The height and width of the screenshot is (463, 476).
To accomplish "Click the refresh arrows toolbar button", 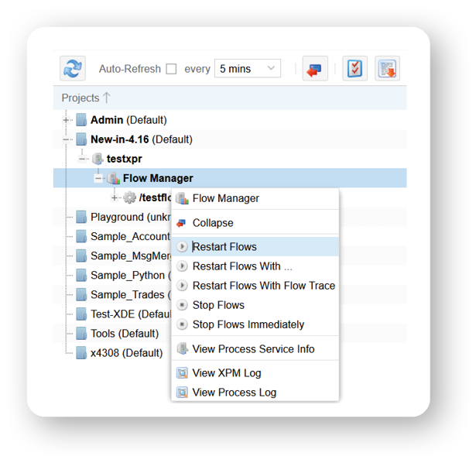I will 73,68.
